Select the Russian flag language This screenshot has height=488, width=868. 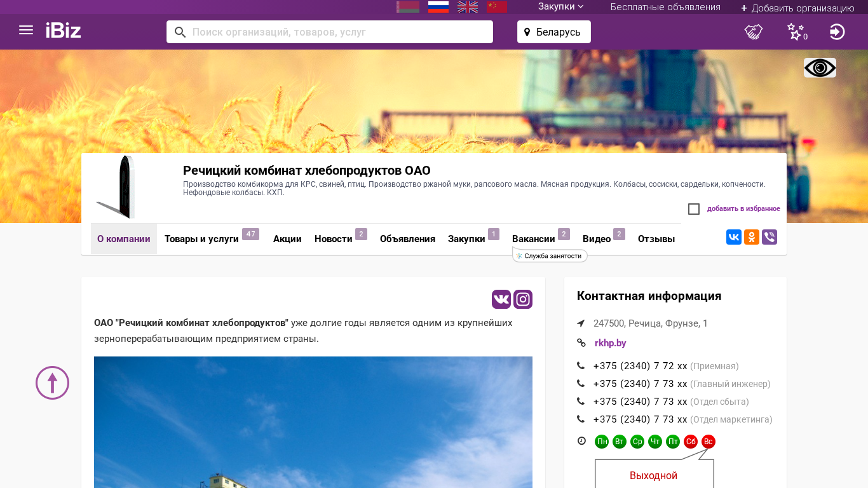(x=438, y=6)
